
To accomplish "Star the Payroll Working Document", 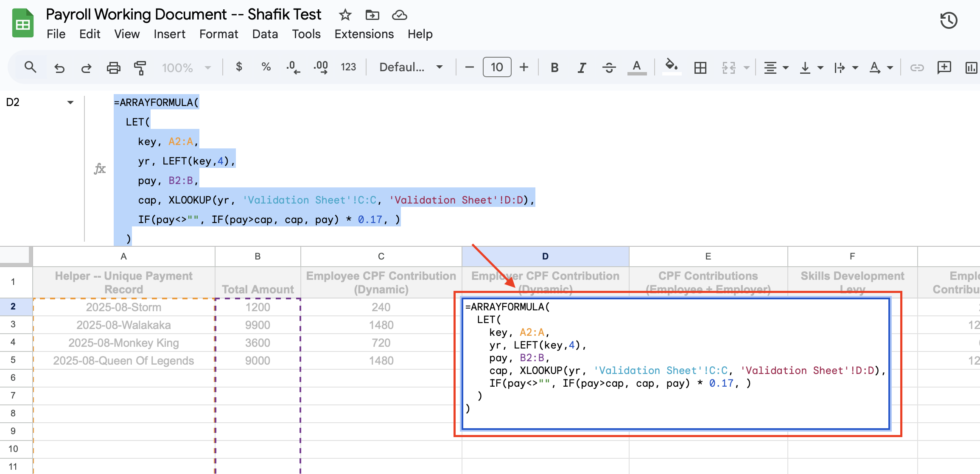I will pos(345,15).
